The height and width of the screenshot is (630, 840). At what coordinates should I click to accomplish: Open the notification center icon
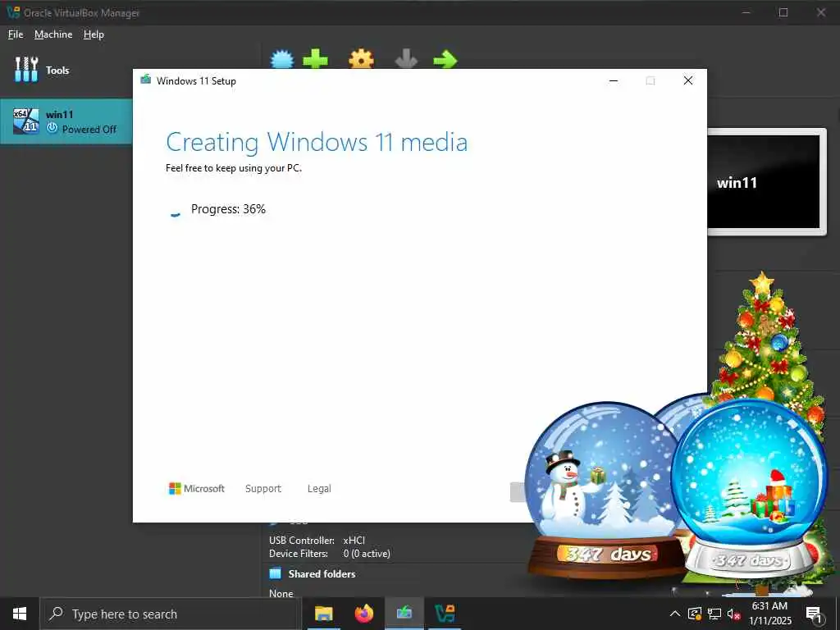[814, 614]
